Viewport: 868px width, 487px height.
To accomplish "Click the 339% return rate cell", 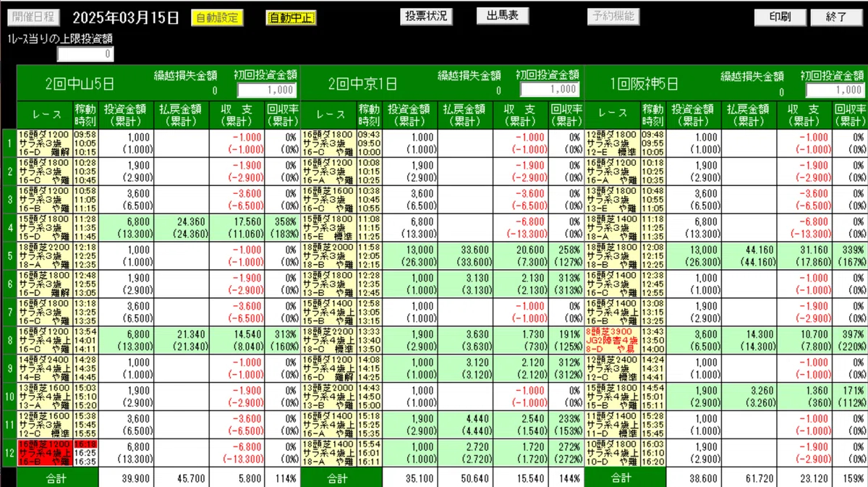I will click(x=850, y=255).
